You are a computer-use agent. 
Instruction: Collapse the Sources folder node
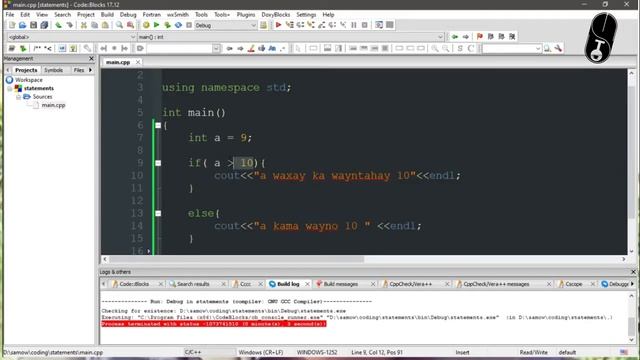click(18, 97)
